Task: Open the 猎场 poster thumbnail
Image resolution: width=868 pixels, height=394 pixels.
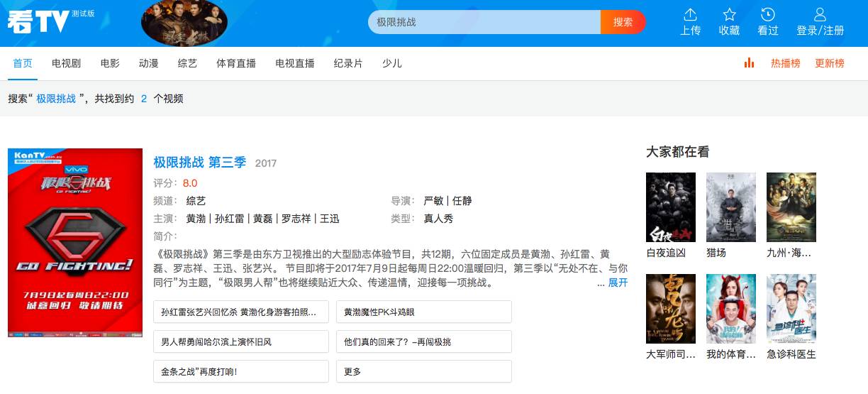Action: click(731, 207)
